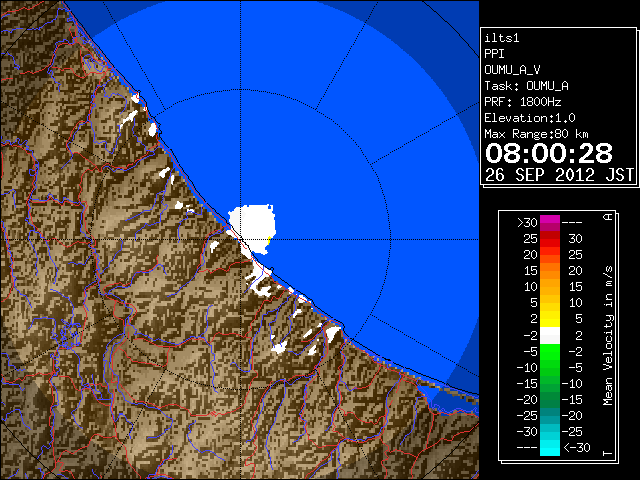Pick the white near-zero band of the scale

click(550, 336)
